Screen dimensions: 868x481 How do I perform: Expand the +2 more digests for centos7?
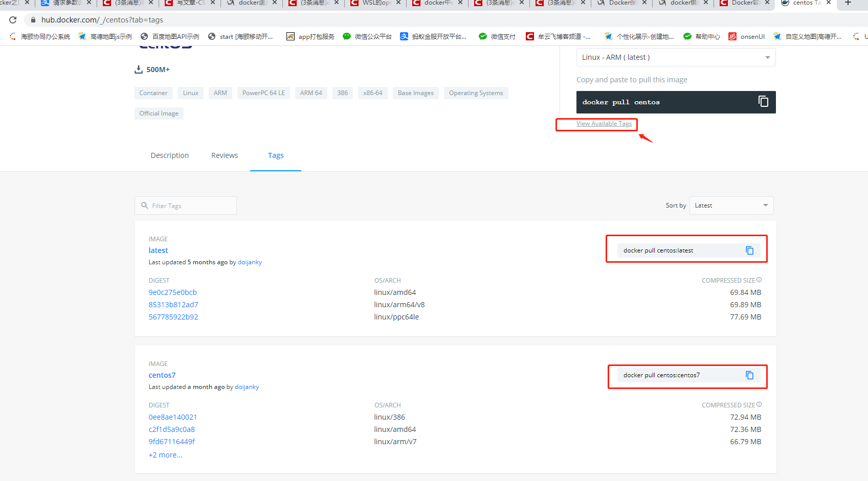[x=165, y=455]
